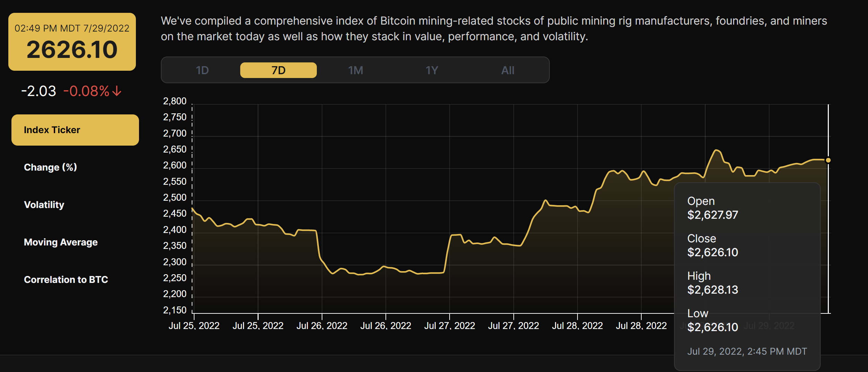Click the timestamp 02:49 PM MDT
The image size is (868, 372).
click(x=72, y=28)
